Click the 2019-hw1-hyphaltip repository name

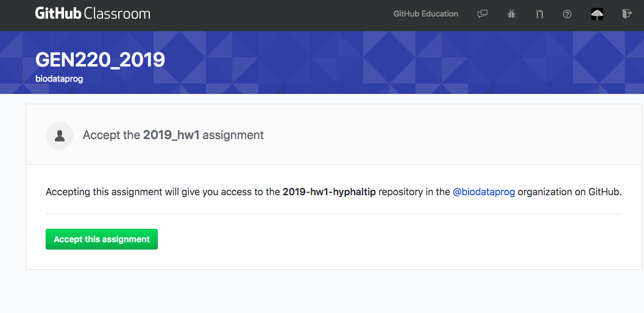[329, 192]
